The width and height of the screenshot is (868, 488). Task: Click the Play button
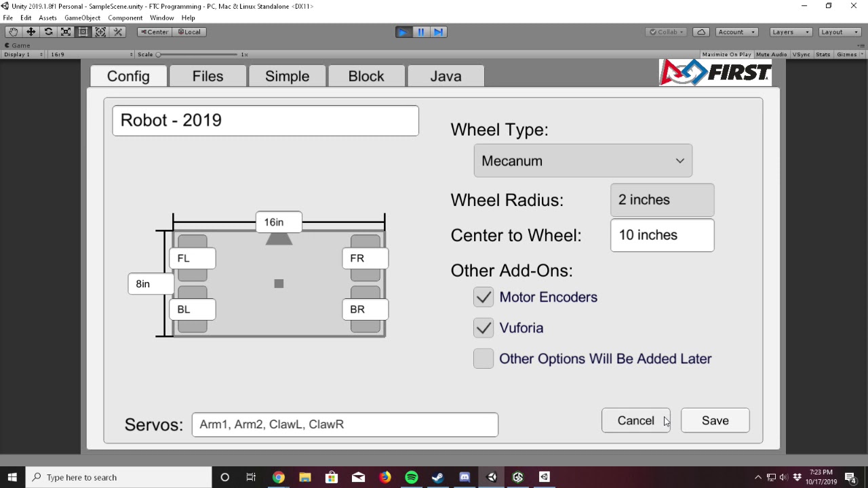coord(403,32)
